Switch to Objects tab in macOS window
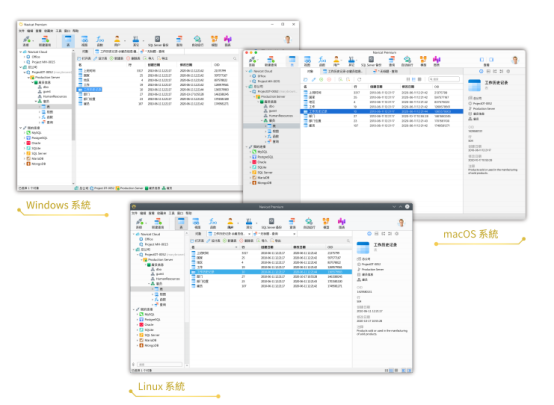554x405 pixels. [x=310, y=71]
